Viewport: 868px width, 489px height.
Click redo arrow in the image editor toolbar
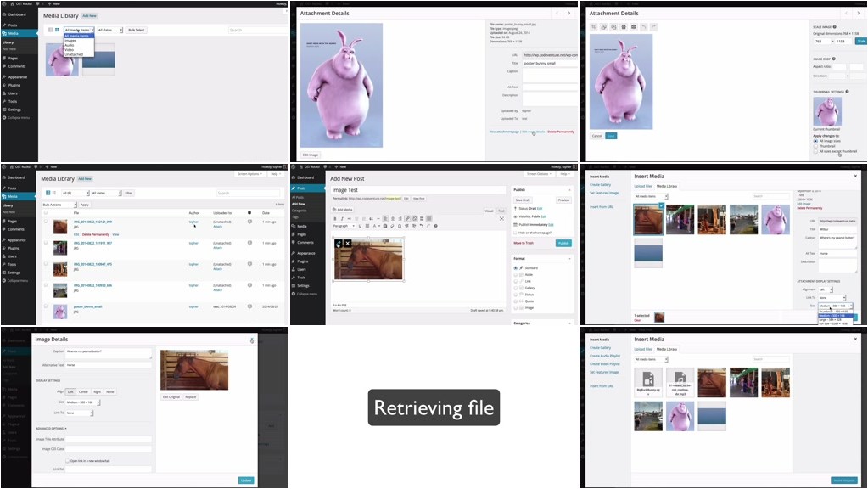653,26
